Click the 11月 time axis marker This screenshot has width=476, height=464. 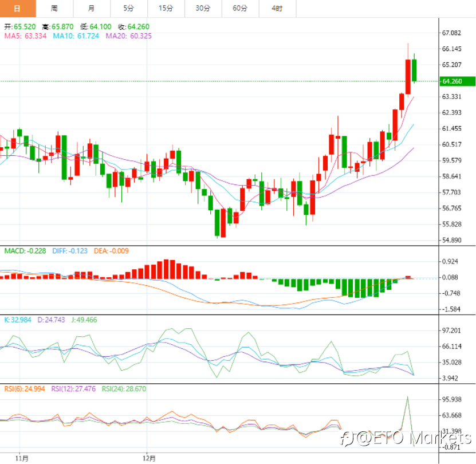tap(22, 458)
